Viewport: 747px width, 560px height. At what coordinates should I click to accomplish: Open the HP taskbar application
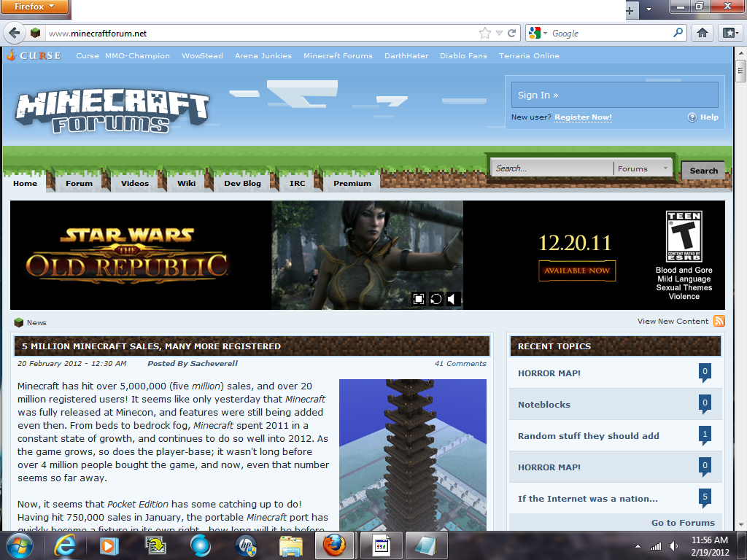tap(246, 545)
